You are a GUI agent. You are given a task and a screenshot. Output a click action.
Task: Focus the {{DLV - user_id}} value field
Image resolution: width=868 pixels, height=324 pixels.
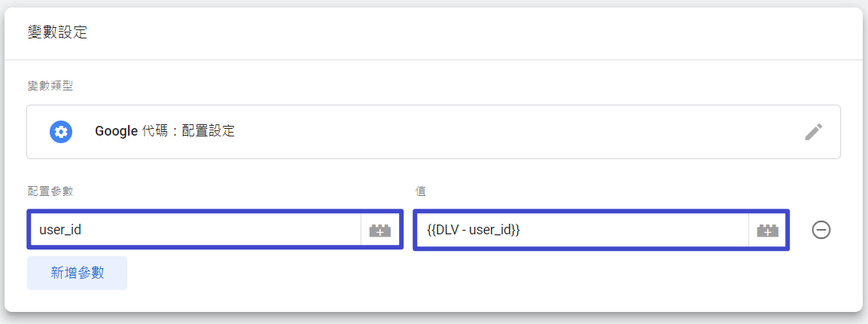tap(583, 230)
